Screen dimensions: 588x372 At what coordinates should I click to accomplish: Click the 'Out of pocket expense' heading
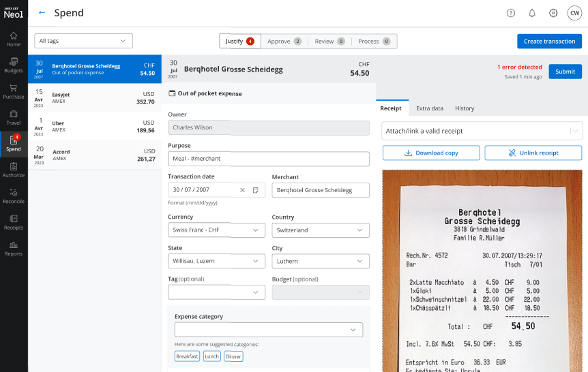coord(209,93)
